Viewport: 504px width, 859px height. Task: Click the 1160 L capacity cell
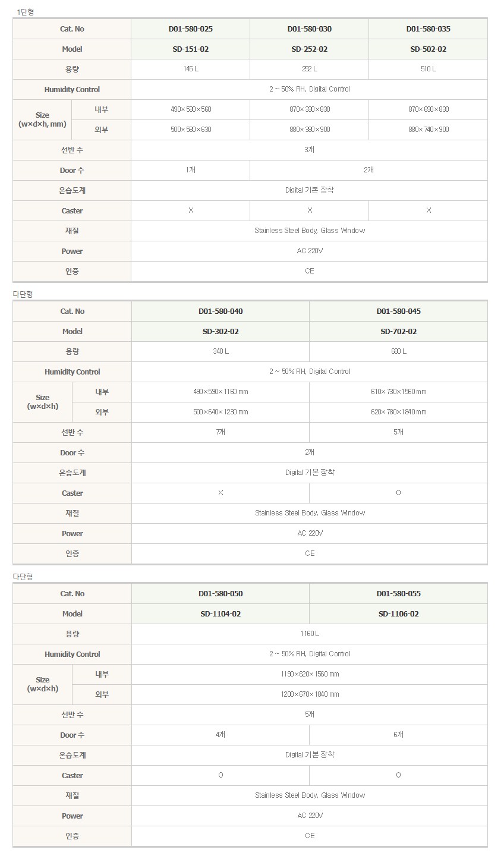(310, 634)
